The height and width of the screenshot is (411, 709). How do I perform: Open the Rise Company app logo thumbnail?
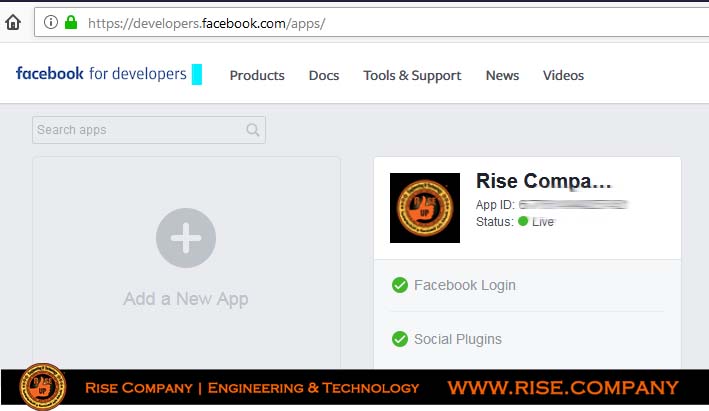[425, 208]
